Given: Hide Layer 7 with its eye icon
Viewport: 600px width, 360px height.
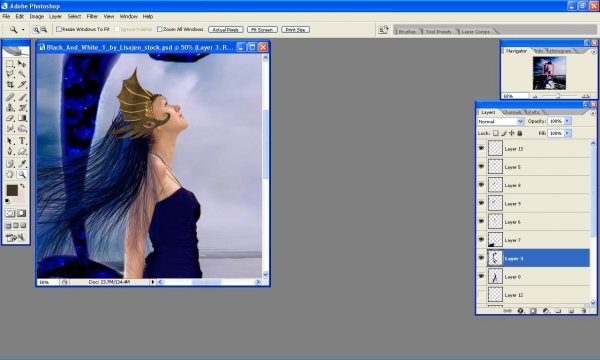Looking at the screenshot, I should pos(481,239).
